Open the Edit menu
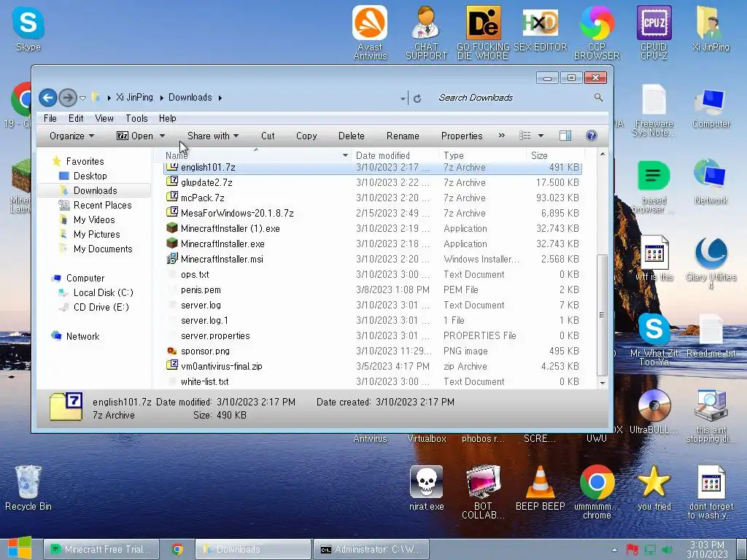Viewport: 747px width, 560px height. tap(76, 118)
